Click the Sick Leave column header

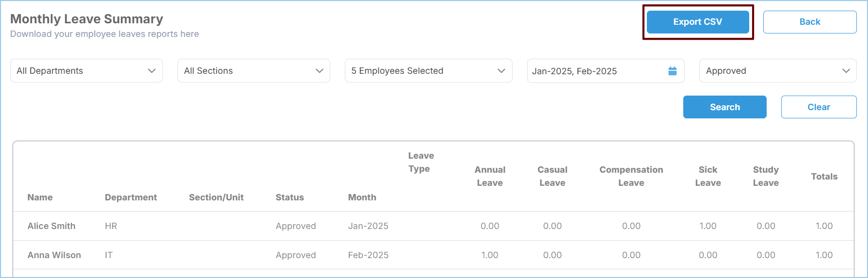708,176
